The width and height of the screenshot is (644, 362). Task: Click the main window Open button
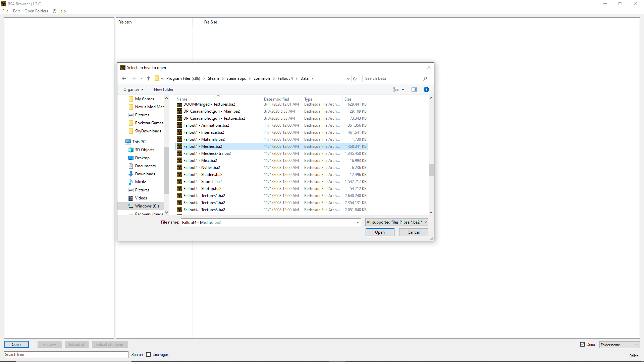[16, 345]
